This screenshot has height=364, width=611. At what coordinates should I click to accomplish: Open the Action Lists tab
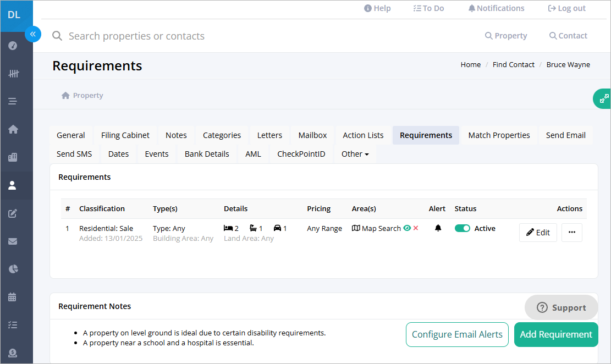(x=363, y=135)
